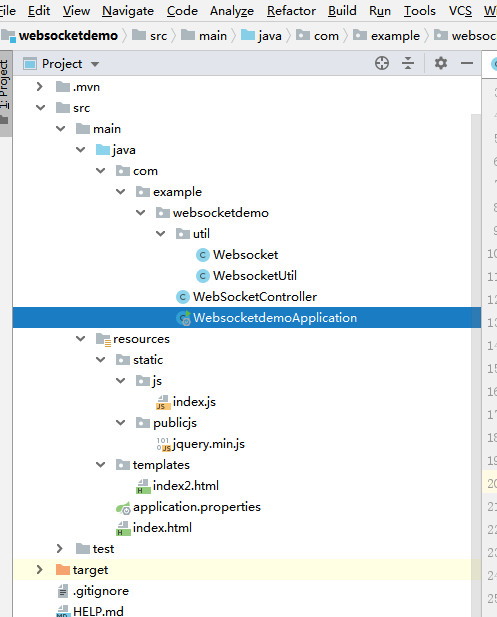Viewport: 497px width, 617px height.
Task: Open the Run menu
Action: point(380,11)
